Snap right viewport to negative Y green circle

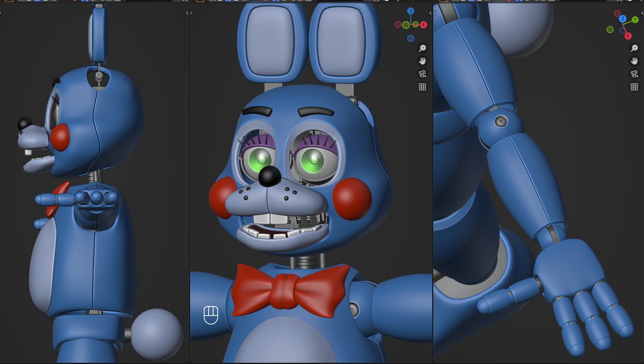610,30
